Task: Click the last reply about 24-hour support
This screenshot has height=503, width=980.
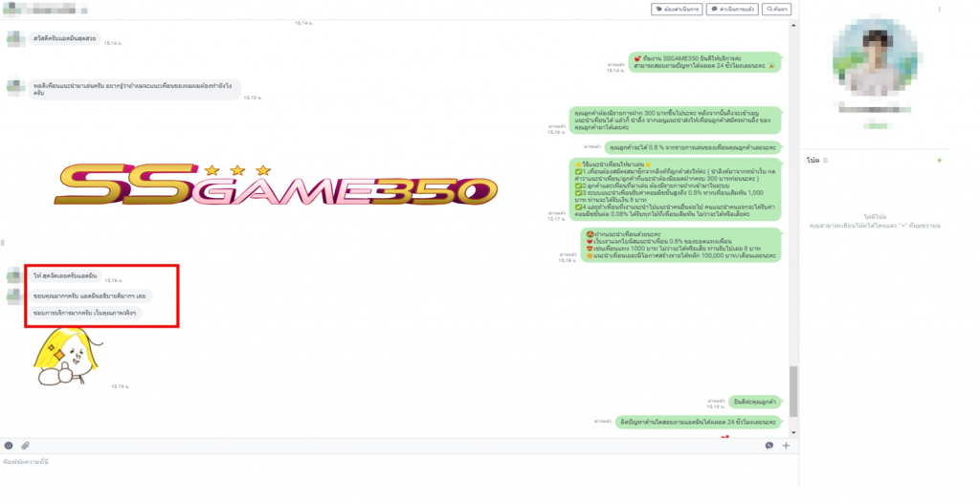Action: (x=698, y=423)
